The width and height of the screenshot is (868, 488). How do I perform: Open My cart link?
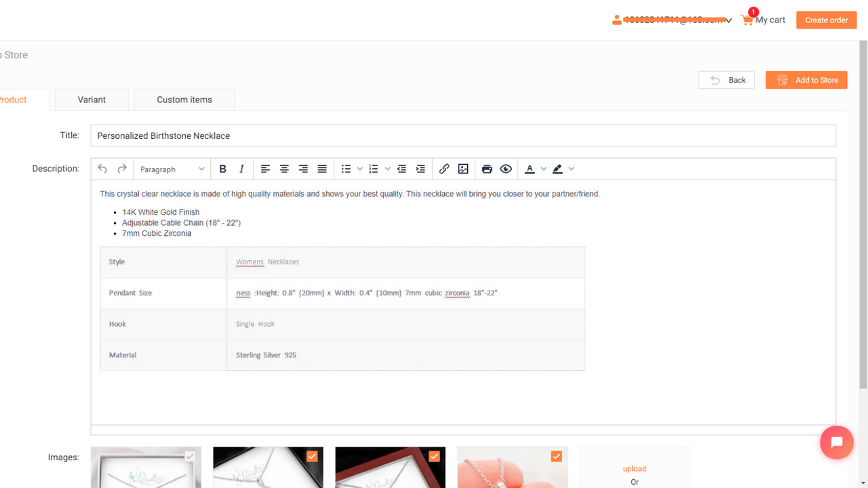[770, 20]
